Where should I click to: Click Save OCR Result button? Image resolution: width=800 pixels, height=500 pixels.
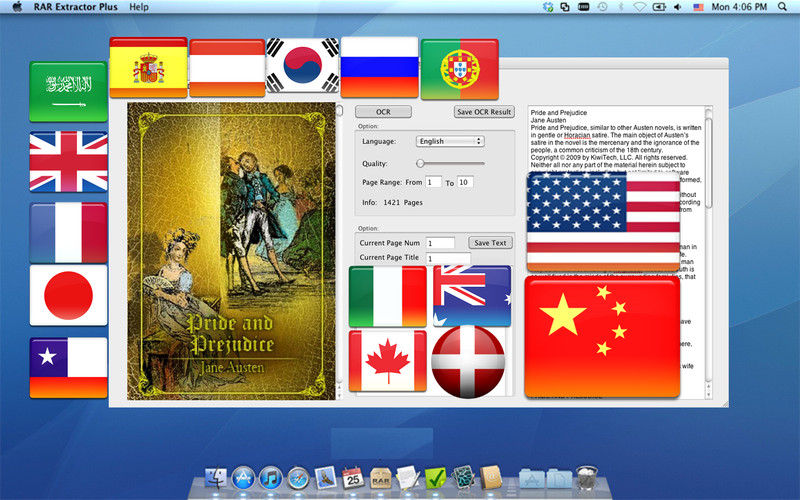484,112
